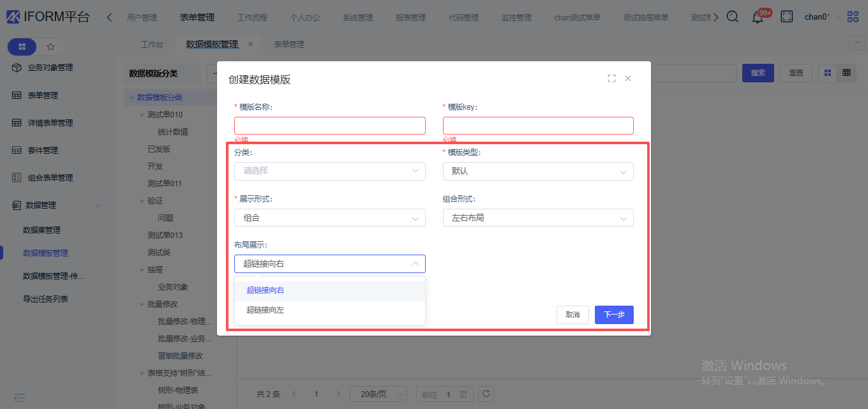Switch to the 表单管理 page tab

[x=288, y=45]
